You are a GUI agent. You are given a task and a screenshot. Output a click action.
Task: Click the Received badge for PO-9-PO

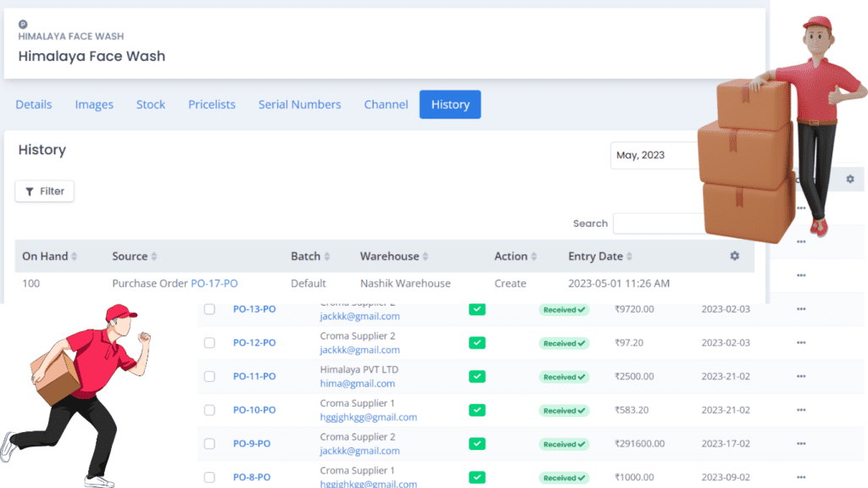[x=564, y=444]
